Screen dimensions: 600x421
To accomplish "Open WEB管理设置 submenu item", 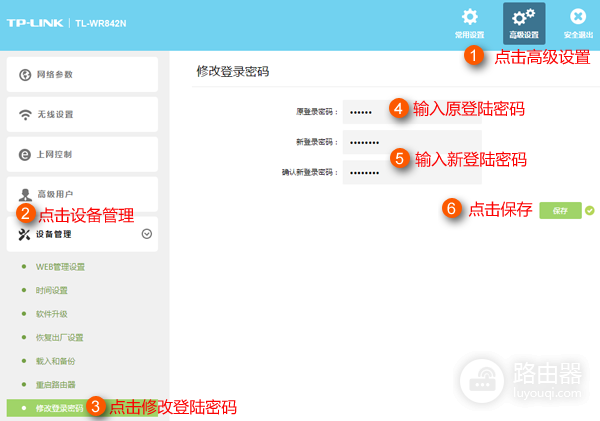I will point(60,267).
